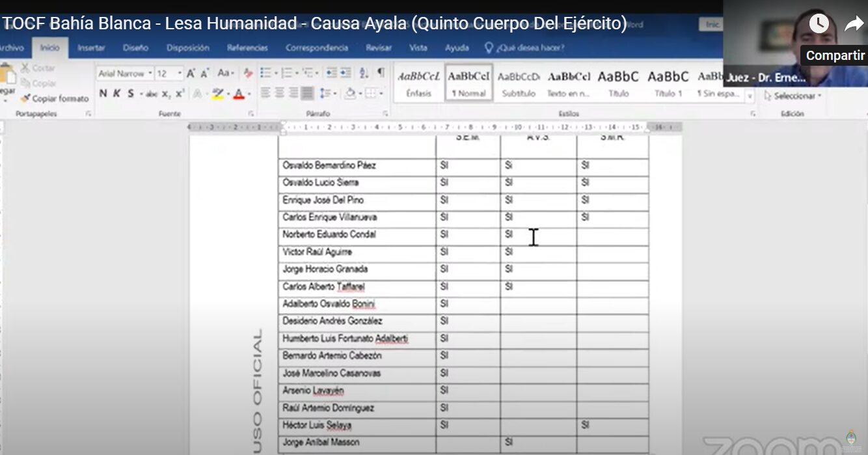Screen dimensions: 868x455
Task: Open the Seleccionar editing menu
Action: (x=793, y=96)
